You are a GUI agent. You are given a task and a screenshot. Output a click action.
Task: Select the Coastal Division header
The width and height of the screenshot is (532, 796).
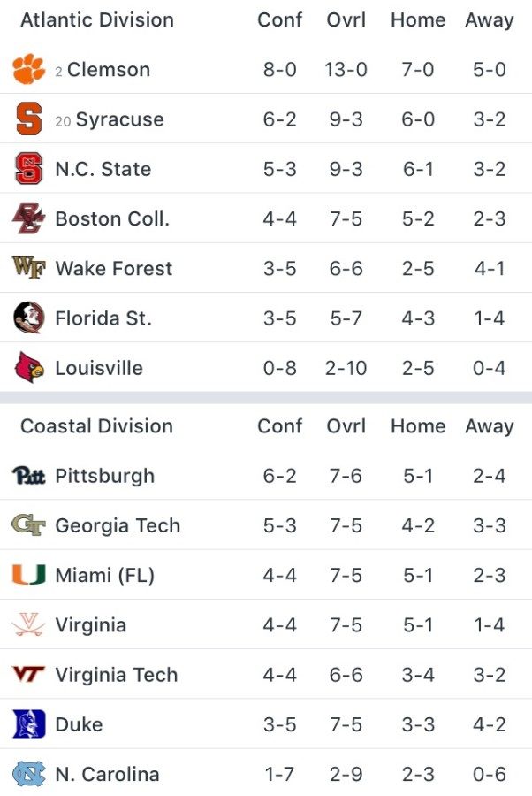96,426
